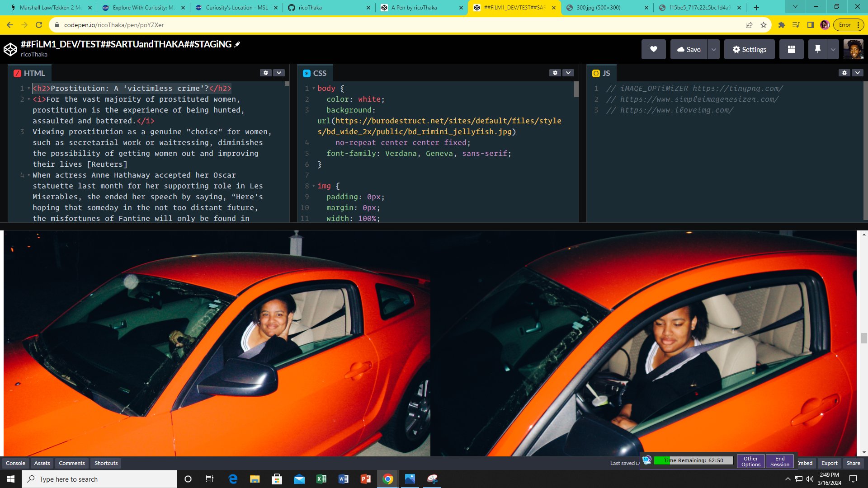The width and height of the screenshot is (868, 488).
Task: Open JS editor settings gear
Action: [844, 73]
